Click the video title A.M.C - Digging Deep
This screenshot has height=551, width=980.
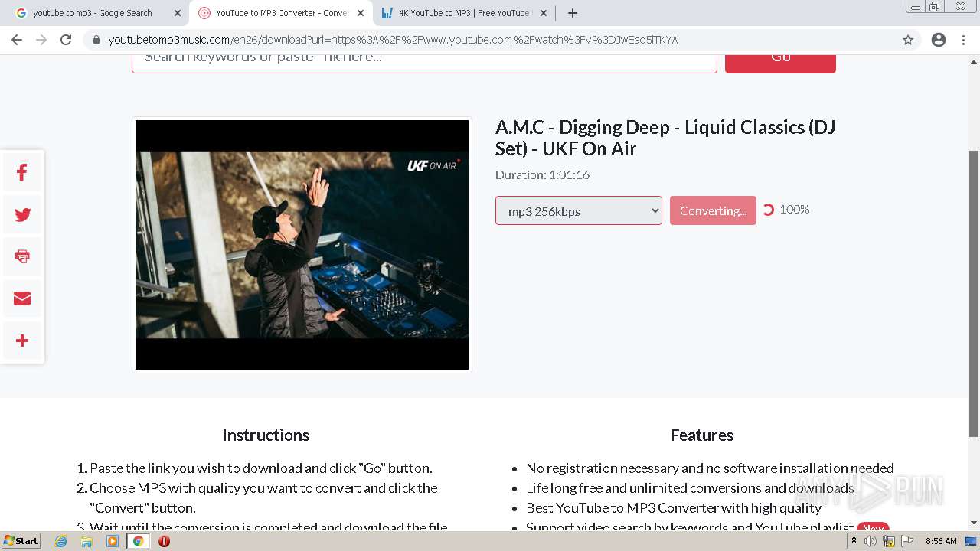(665, 138)
